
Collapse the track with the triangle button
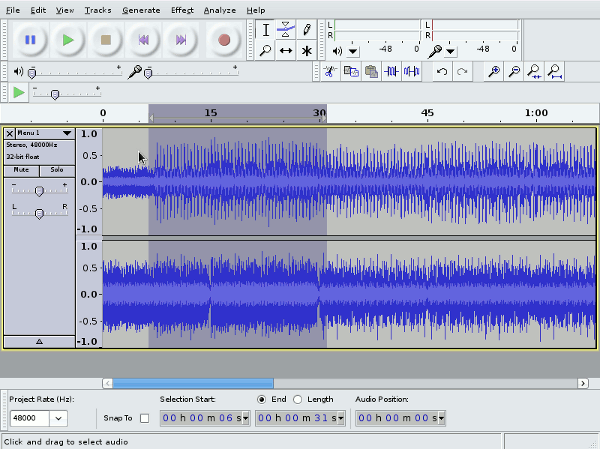click(39, 341)
